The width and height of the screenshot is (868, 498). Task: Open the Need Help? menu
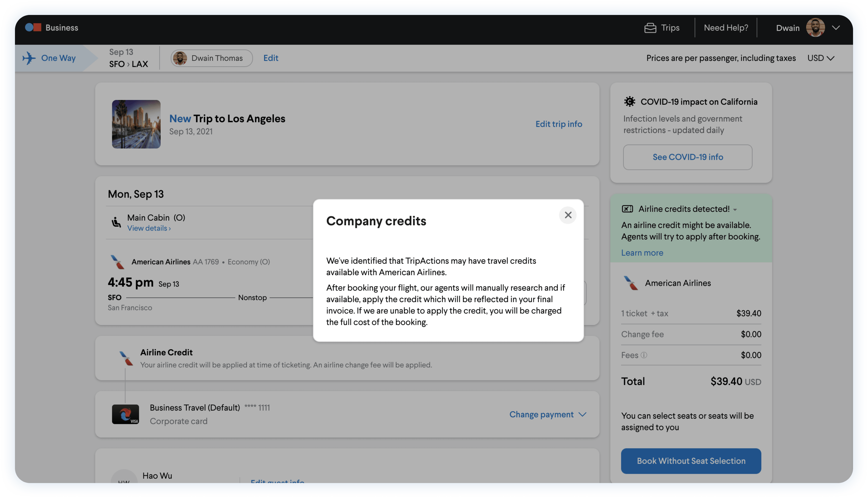click(x=726, y=27)
